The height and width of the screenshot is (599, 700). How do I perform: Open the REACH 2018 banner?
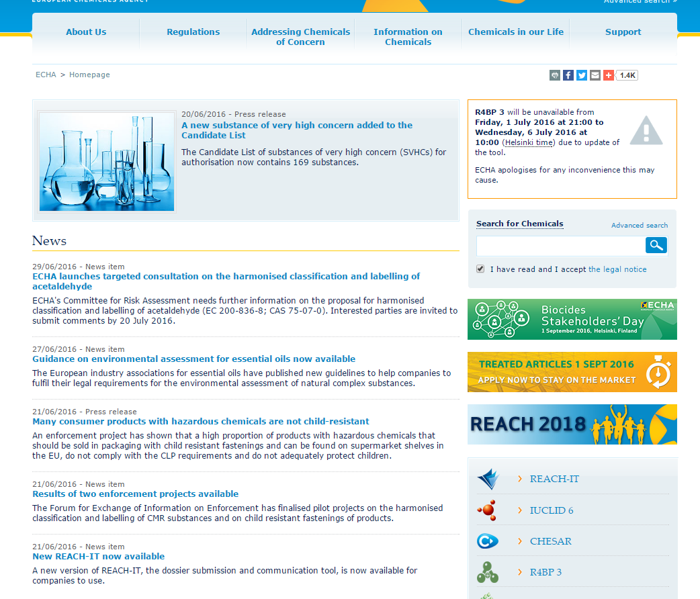[572, 424]
